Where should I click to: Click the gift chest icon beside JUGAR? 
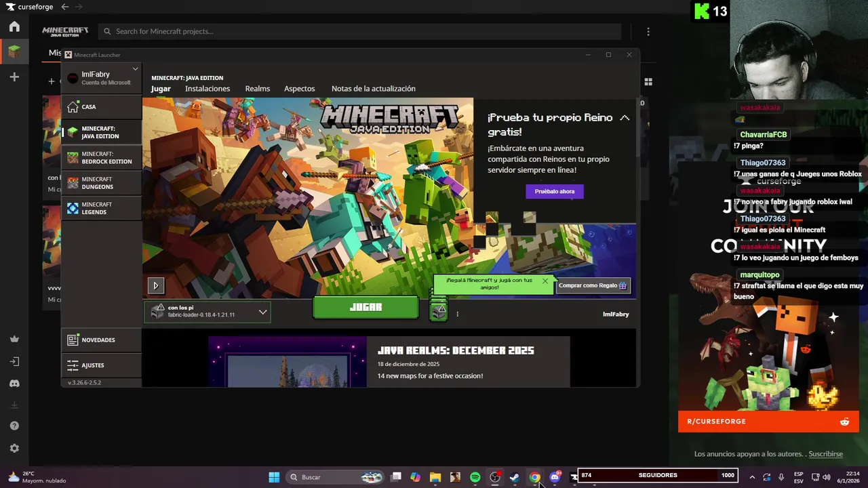click(x=439, y=311)
